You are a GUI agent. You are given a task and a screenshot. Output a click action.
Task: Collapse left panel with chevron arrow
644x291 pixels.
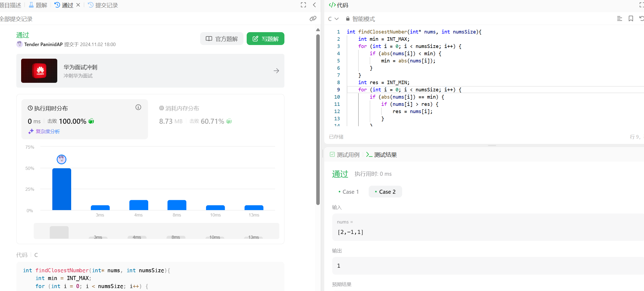[315, 5]
